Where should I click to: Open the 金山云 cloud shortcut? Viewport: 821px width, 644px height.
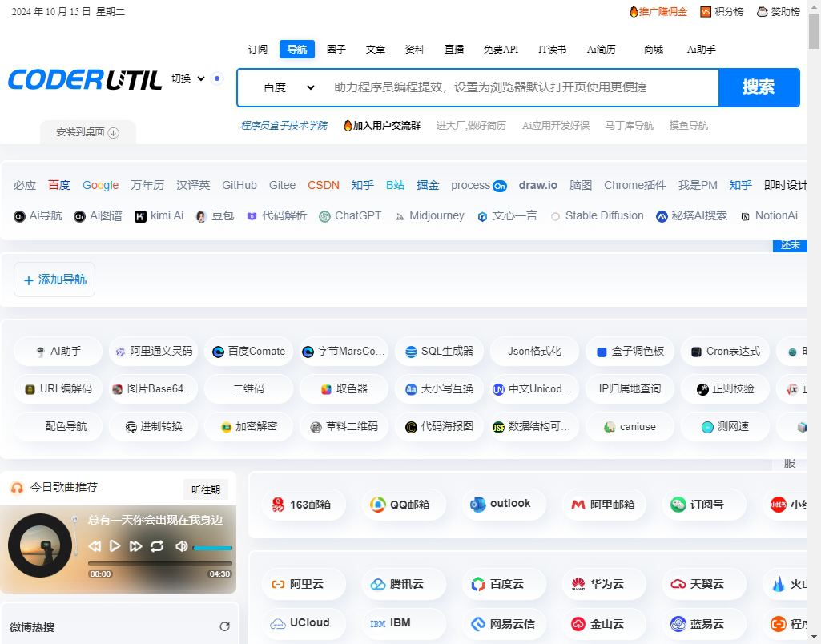[604, 624]
